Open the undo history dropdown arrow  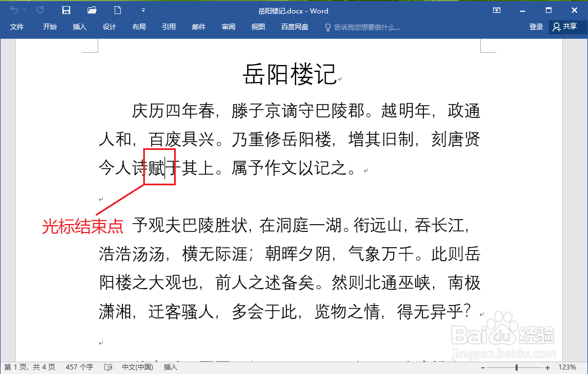click(25, 10)
